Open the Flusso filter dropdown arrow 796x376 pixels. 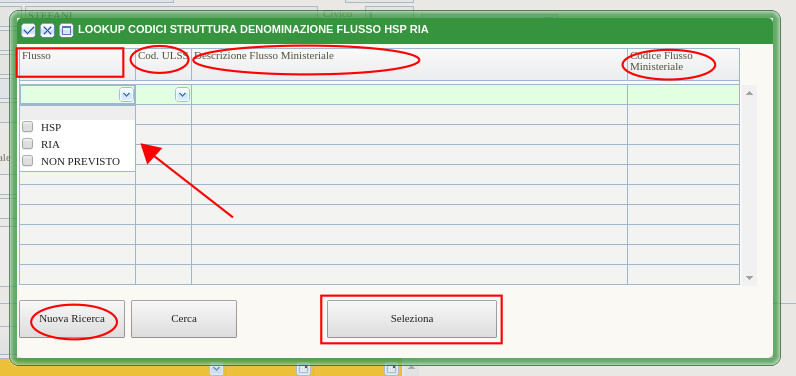(x=126, y=94)
